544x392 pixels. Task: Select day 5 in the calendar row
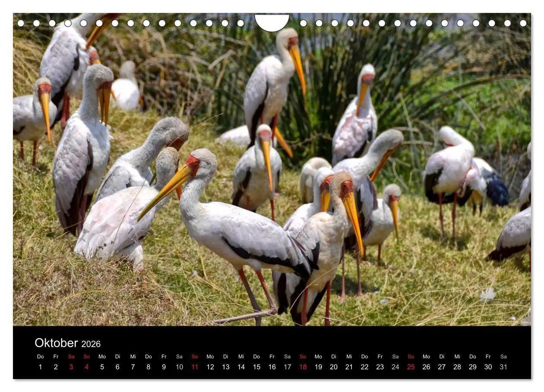pyautogui.click(x=102, y=367)
